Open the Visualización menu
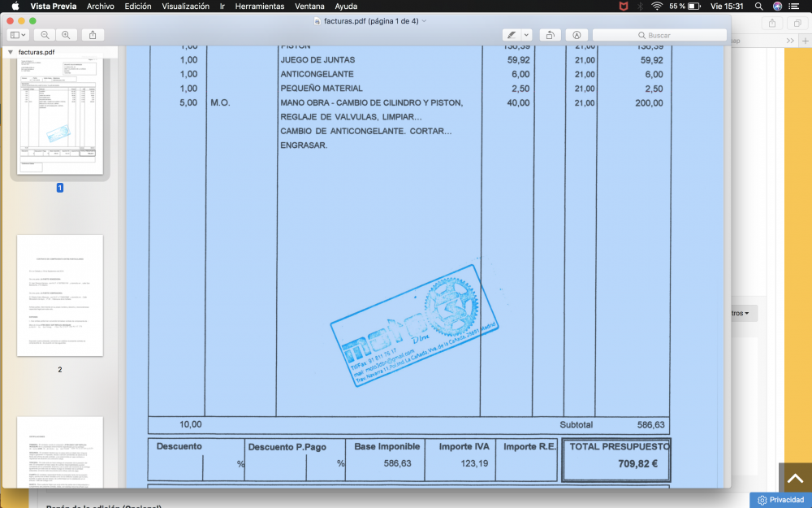Screen dimensions: 812x508 point(185,6)
